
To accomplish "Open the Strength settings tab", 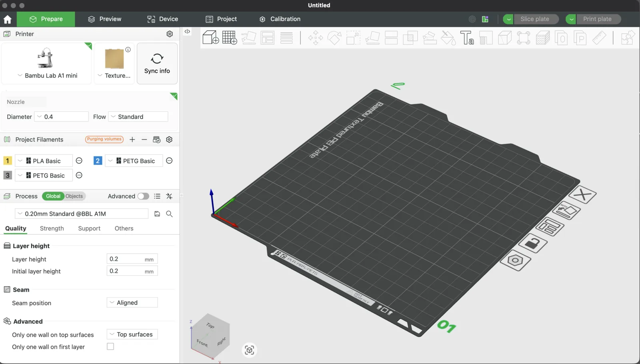I will (52, 228).
